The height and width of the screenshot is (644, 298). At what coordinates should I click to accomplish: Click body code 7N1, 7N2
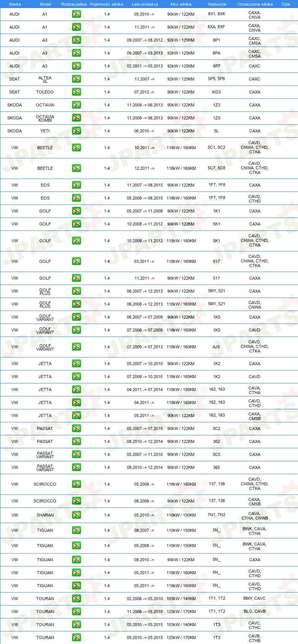pos(216,515)
